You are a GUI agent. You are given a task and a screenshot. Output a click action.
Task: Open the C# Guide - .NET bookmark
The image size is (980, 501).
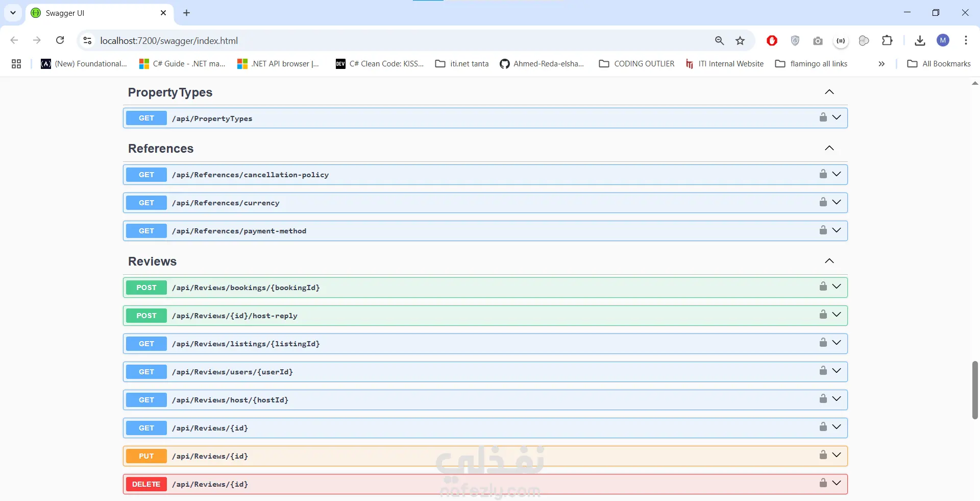(182, 64)
